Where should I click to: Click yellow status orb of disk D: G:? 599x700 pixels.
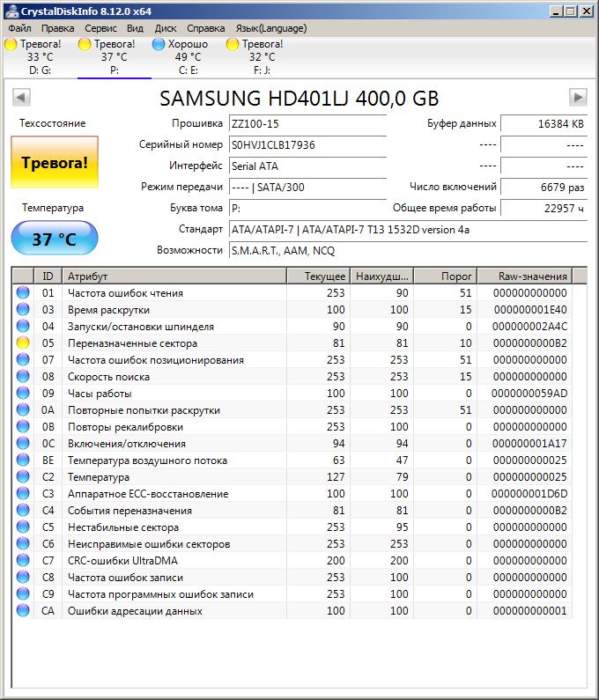click(x=11, y=44)
